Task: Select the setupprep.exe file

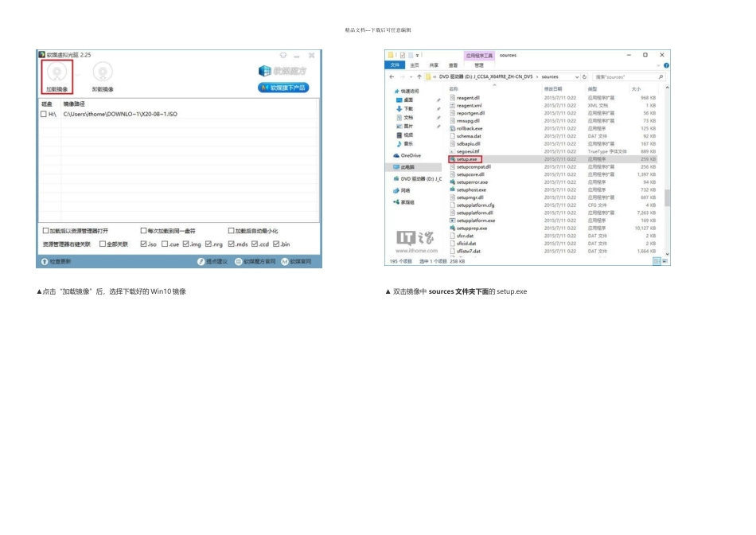Action: [468, 228]
